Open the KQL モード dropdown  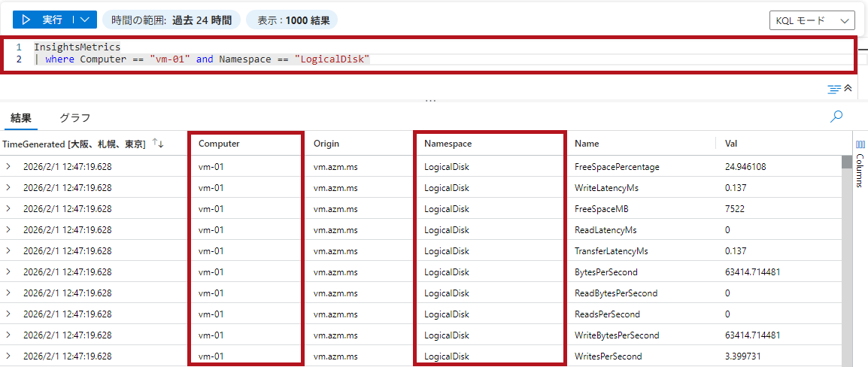pyautogui.click(x=812, y=20)
